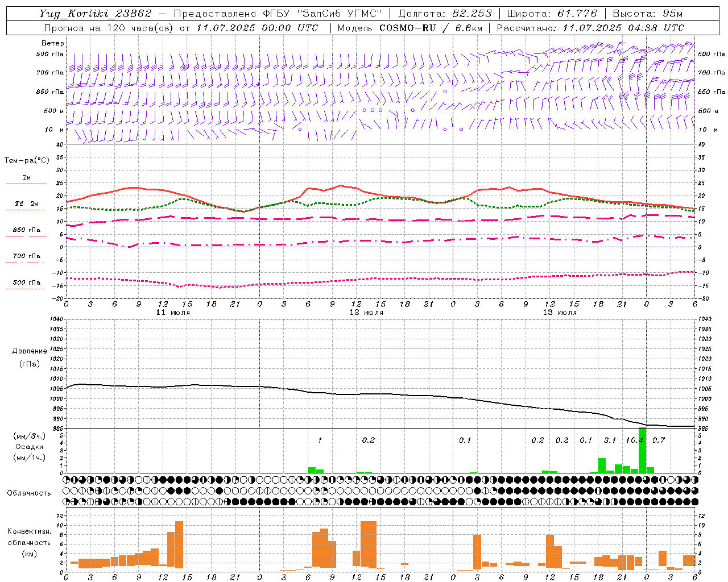Click the 10 м wind level label on the right
This screenshot has height=582, width=728.
pos(707,130)
